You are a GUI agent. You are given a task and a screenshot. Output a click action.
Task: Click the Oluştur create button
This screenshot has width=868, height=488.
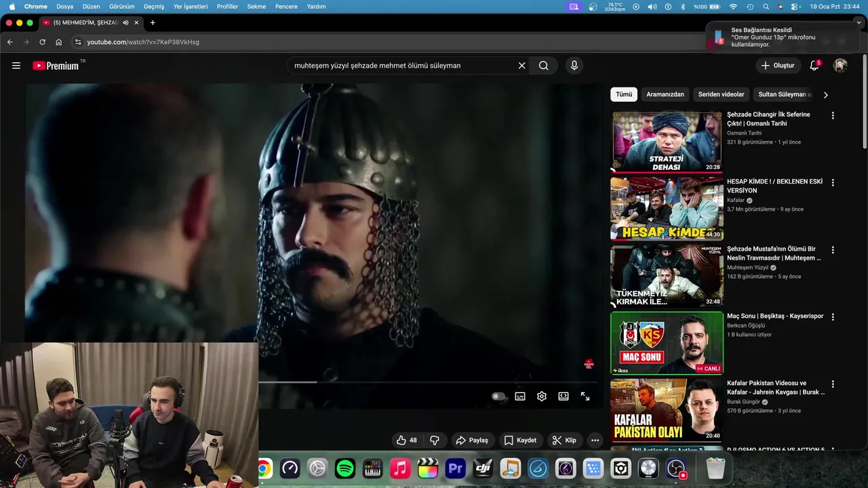[x=777, y=66]
